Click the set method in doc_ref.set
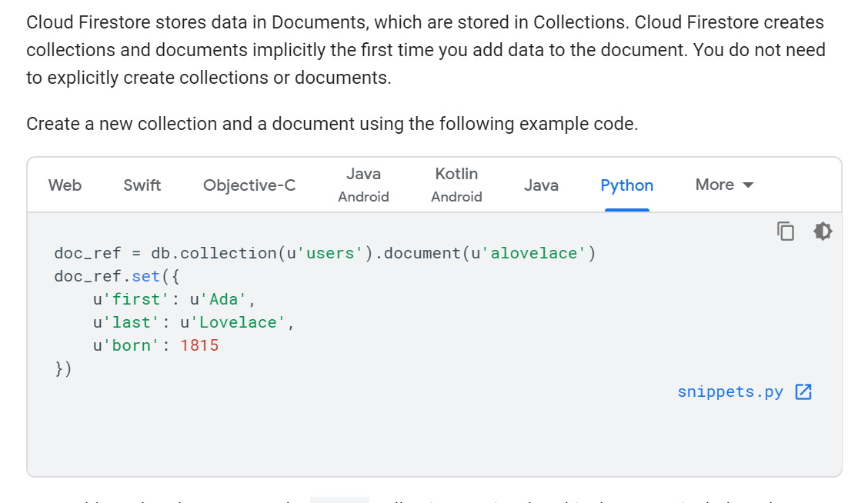This screenshot has width=868, height=503. point(145,276)
